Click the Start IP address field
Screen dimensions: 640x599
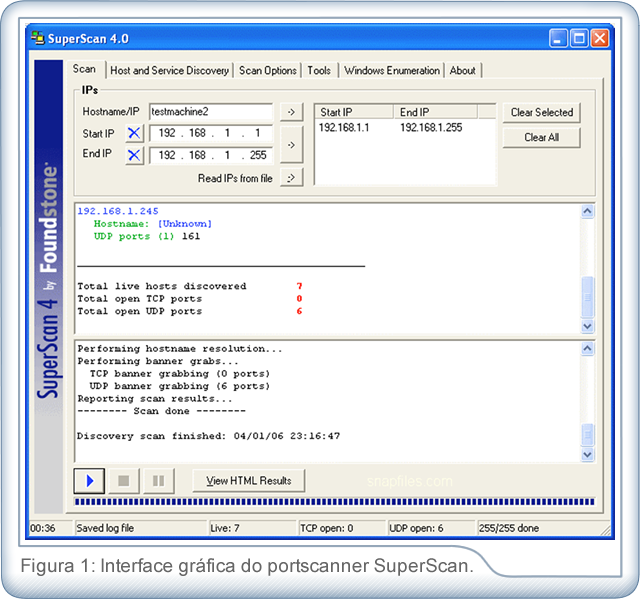coord(211,133)
